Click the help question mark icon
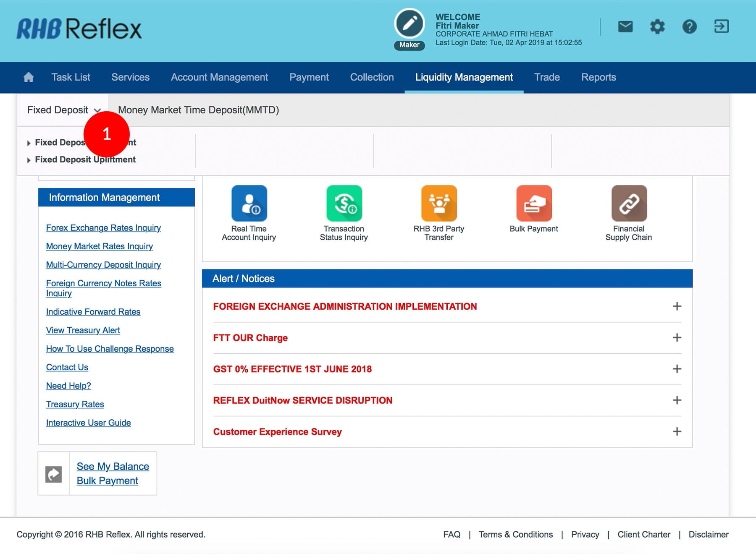The width and height of the screenshot is (756, 554). 689,27
